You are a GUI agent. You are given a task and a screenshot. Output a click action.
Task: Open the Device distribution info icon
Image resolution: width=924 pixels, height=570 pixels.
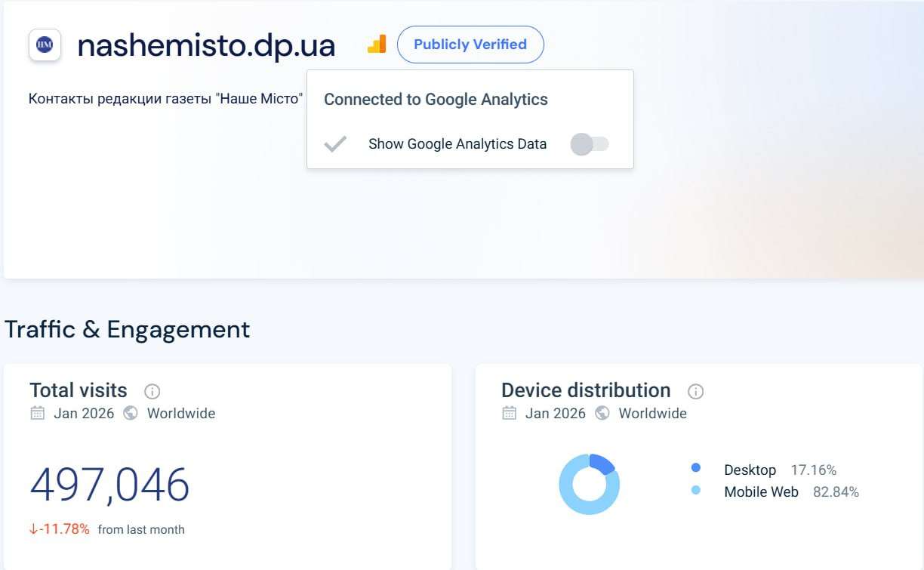click(x=695, y=391)
